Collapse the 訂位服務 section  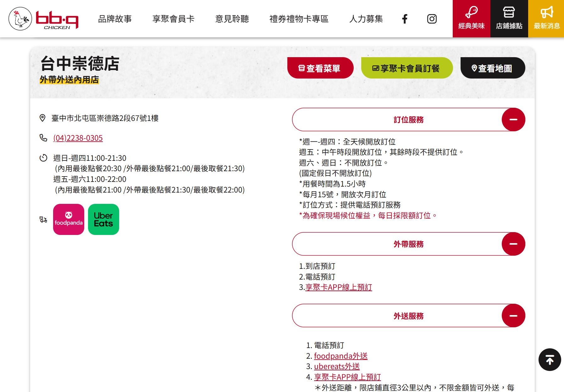coord(513,120)
